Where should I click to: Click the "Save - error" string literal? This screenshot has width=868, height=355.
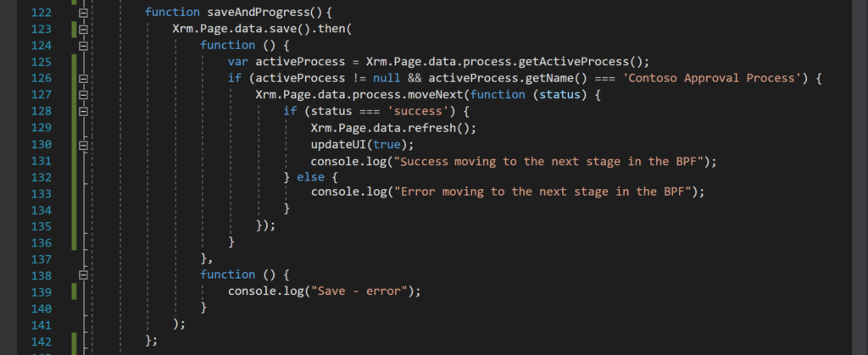coord(370,291)
